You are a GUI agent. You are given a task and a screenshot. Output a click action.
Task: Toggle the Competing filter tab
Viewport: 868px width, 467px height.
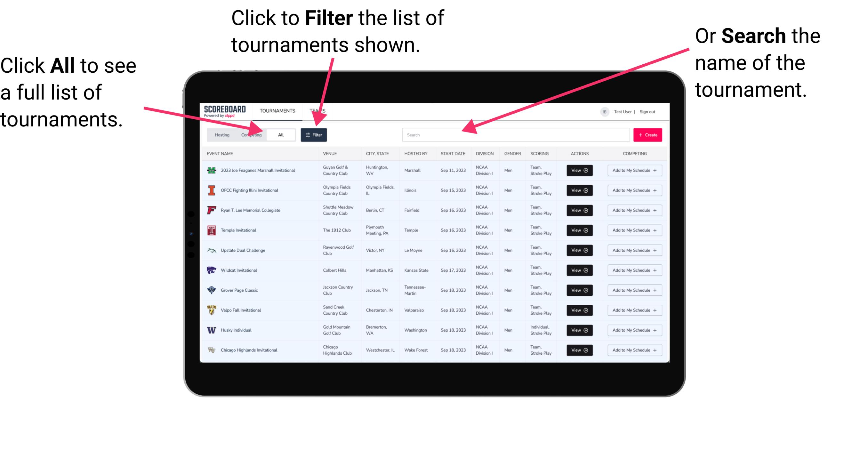(251, 134)
